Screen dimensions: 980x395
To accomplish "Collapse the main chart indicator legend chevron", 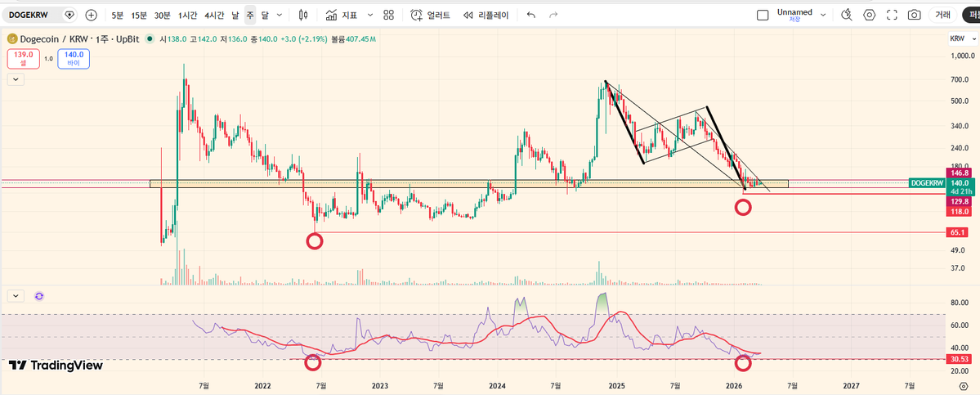I will (16, 79).
